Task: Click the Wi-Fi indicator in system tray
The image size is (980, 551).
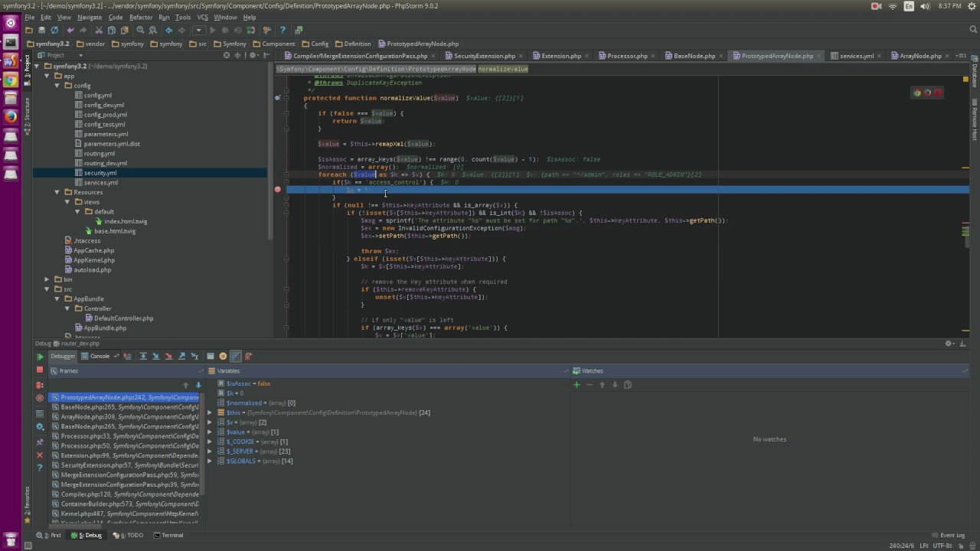Action: 893,6
